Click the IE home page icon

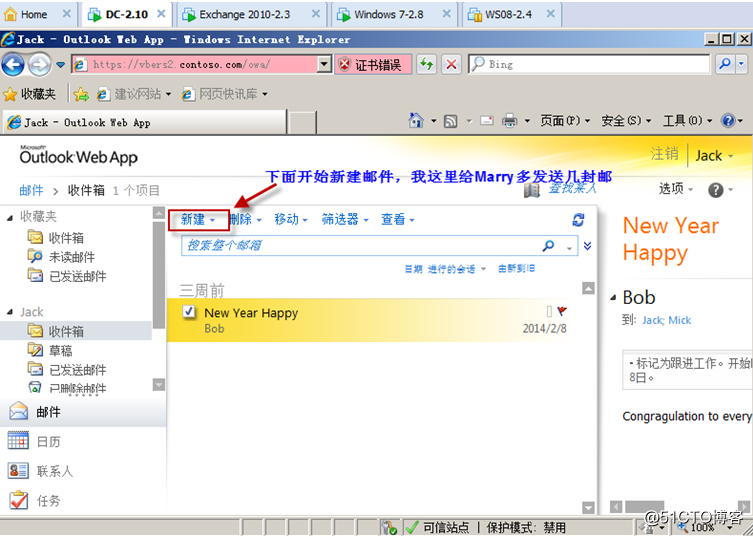[x=416, y=120]
